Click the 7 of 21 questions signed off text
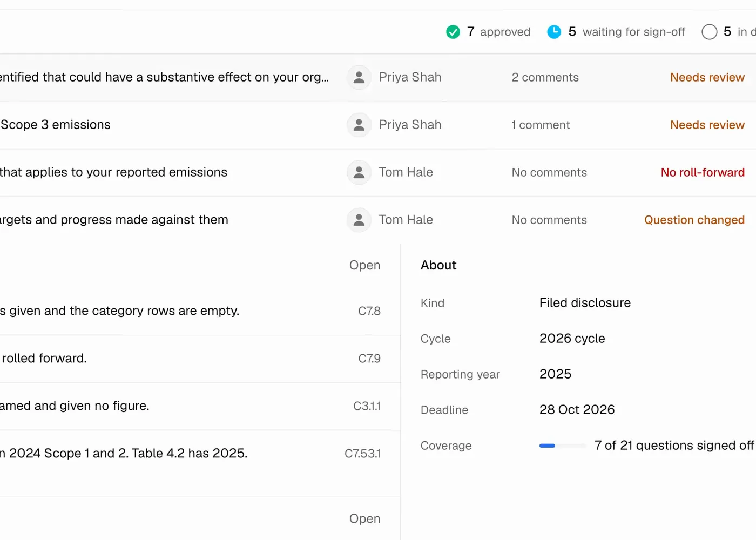The height and width of the screenshot is (540, 756). point(674,446)
